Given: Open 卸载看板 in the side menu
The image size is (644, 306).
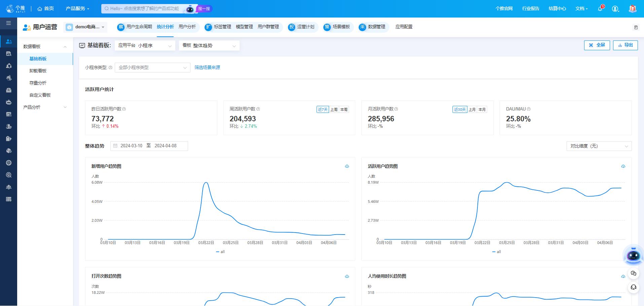Looking at the screenshot, I should point(38,71).
